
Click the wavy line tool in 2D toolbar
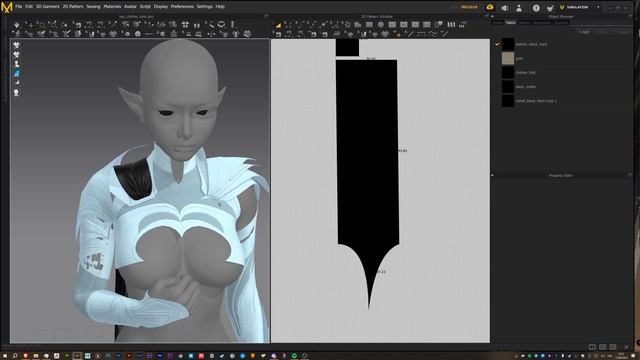(433, 34)
